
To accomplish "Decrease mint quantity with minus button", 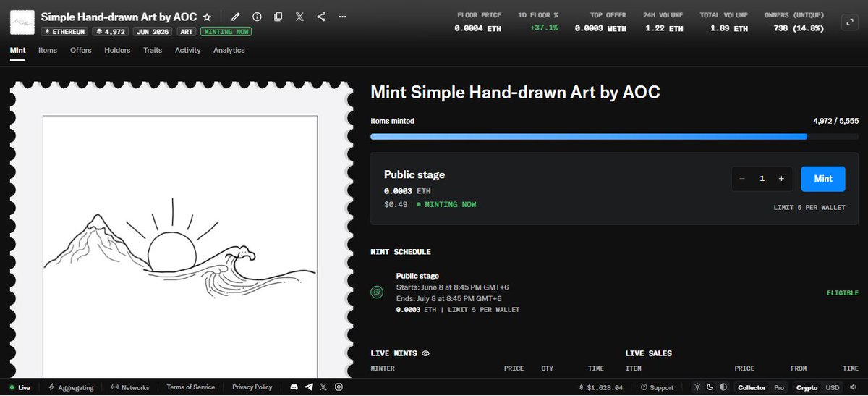I will coord(742,179).
